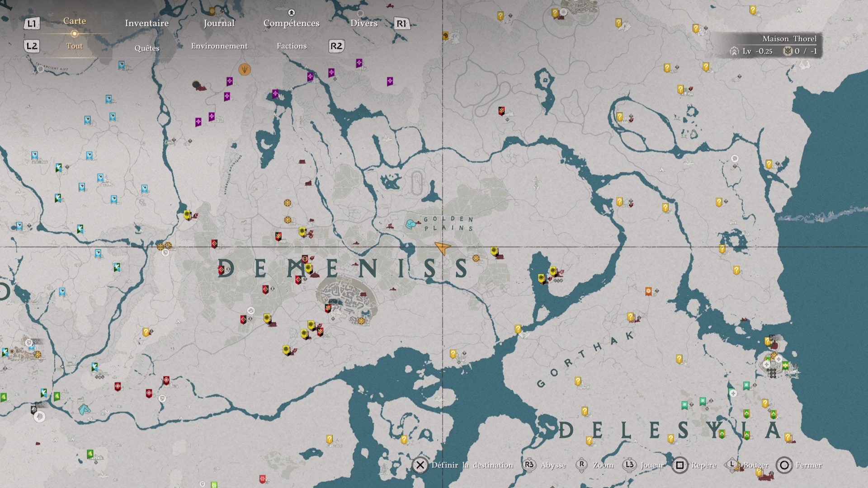Enable the Factions map filter

click(x=292, y=46)
